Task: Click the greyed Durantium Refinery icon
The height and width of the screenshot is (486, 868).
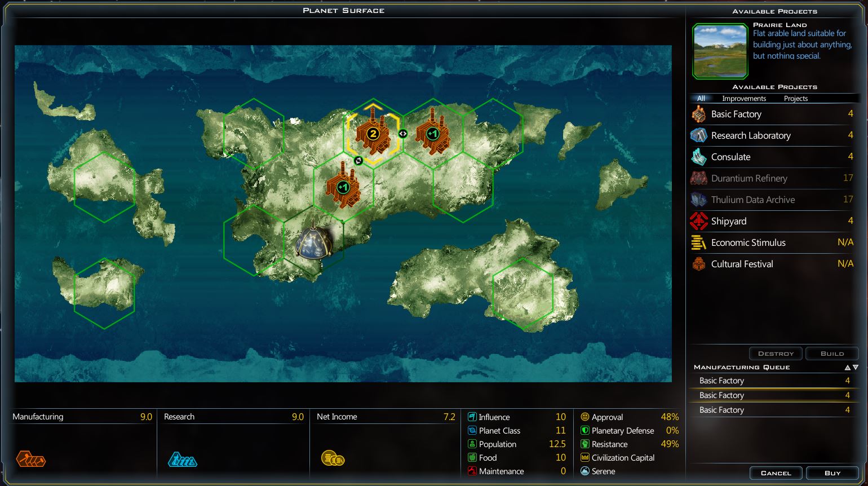Action: coord(699,178)
